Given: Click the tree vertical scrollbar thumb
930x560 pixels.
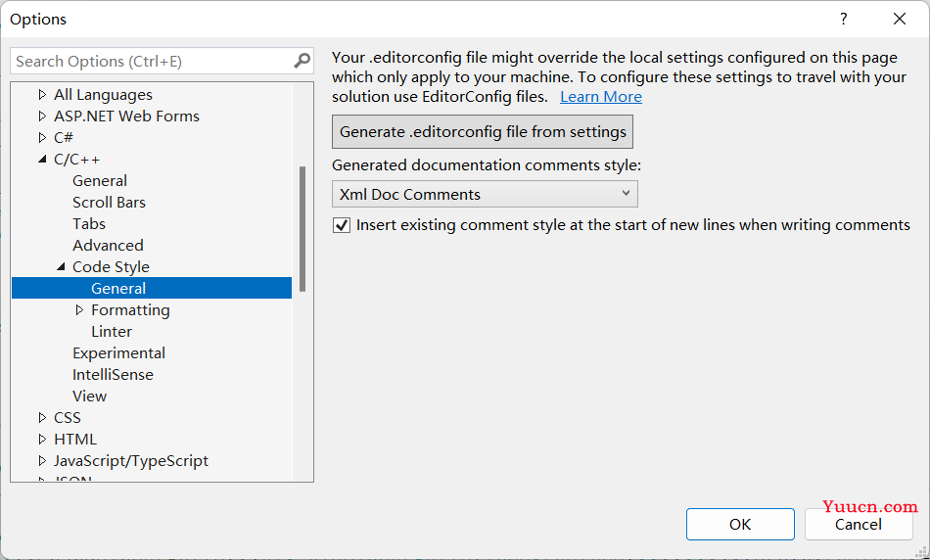Looking at the screenshot, I should (x=302, y=229).
